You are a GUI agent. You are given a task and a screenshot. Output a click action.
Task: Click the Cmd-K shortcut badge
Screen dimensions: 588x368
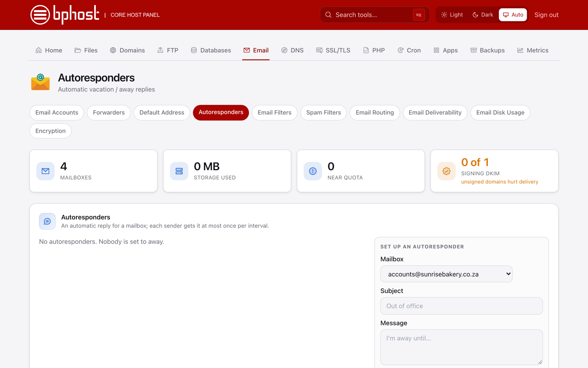point(419,15)
